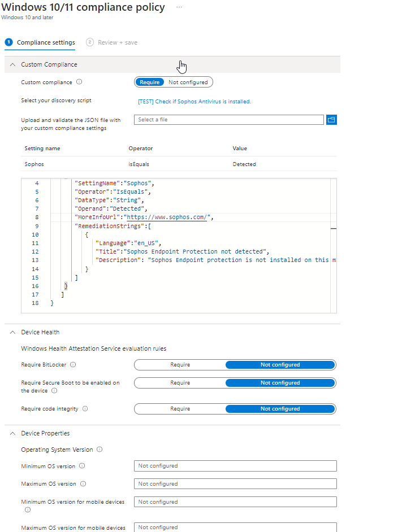Click the Minimum OS version field
Viewport: 415px width, 532px height.
(x=235, y=466)
